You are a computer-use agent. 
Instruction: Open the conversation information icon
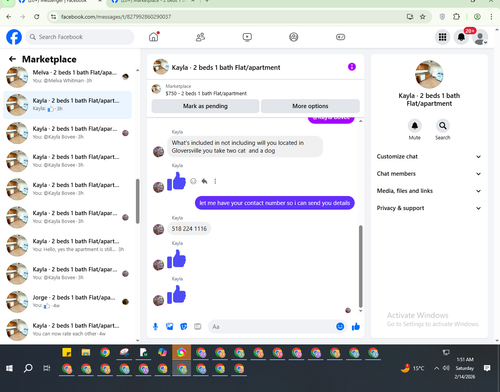(x=352, y=67)
